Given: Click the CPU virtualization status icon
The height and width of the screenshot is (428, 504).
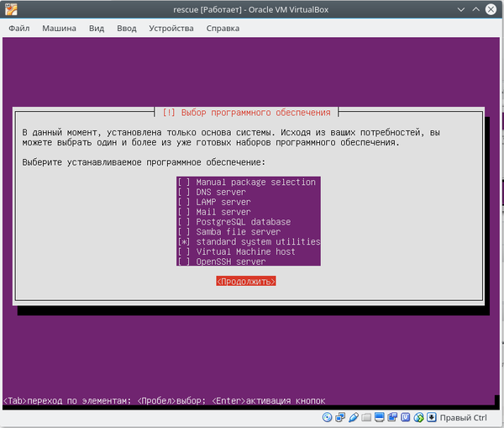Looking at the screenshot, I should click(x=406, y=417).
